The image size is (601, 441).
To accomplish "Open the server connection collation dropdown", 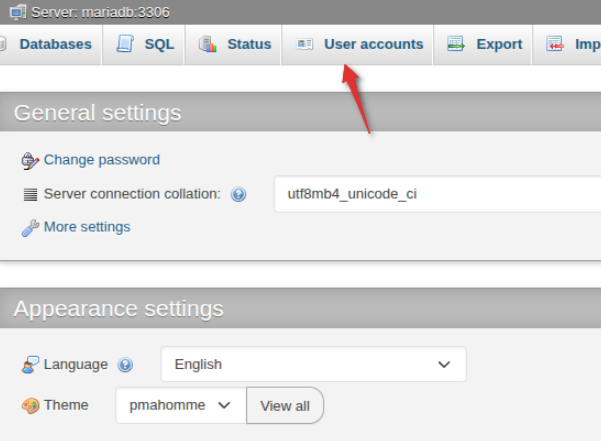I will [437, 194].
